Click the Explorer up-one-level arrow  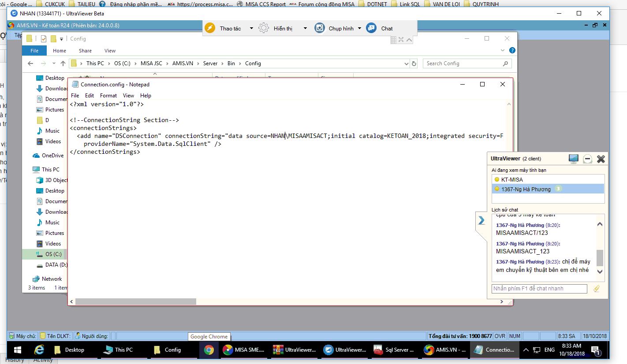tap(63, 63)
